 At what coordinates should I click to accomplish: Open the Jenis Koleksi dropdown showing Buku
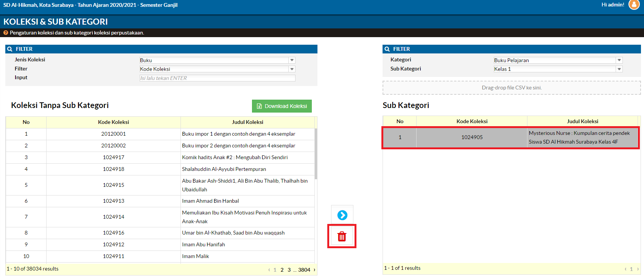click(x=217, y=60)
